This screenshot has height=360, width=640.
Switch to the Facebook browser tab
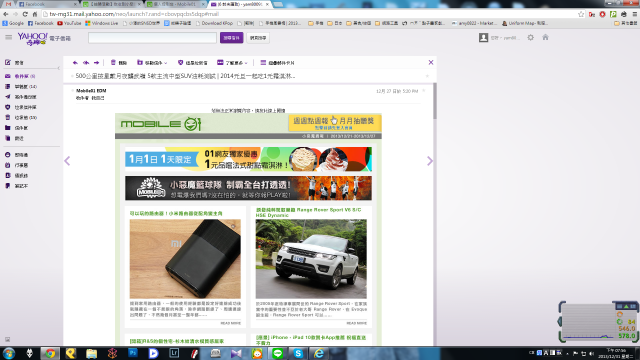(47, 4)
